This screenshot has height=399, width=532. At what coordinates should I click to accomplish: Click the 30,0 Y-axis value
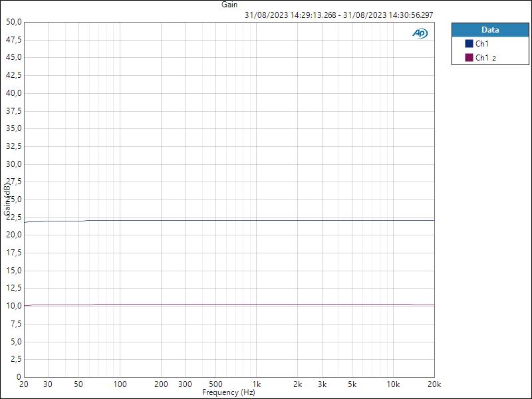tap(14, 164)
